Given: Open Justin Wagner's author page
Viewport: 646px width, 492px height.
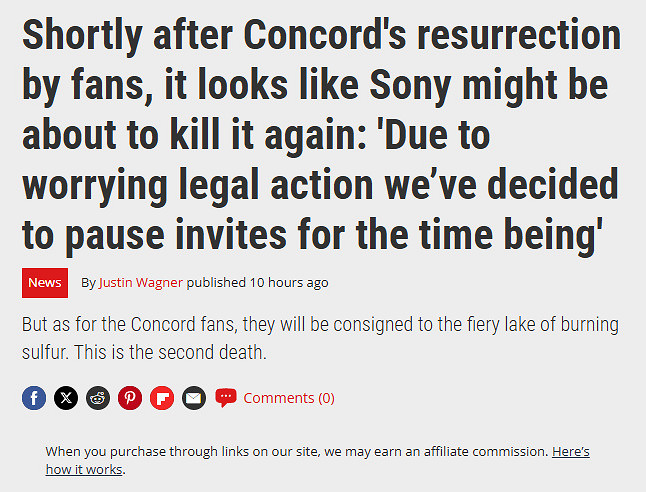Looking at the screenshot, I should (x=141, y=283).
